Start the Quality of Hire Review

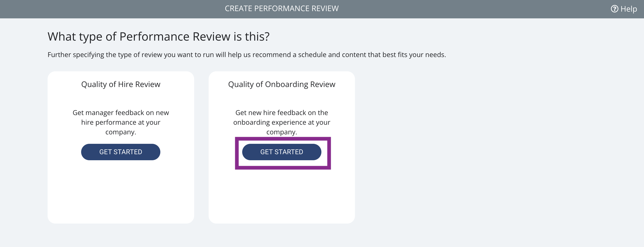pyautogui.click(x=120, y=152)
